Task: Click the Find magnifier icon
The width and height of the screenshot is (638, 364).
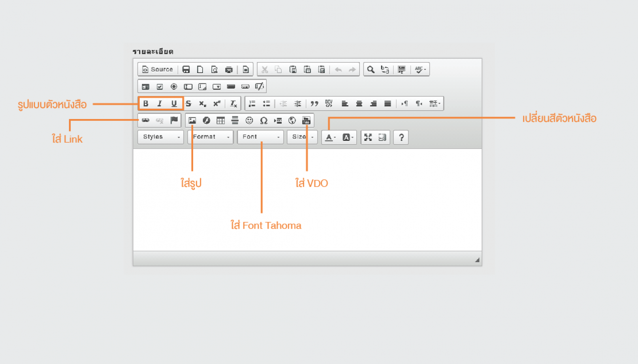Action: click(x=370, y=69)
